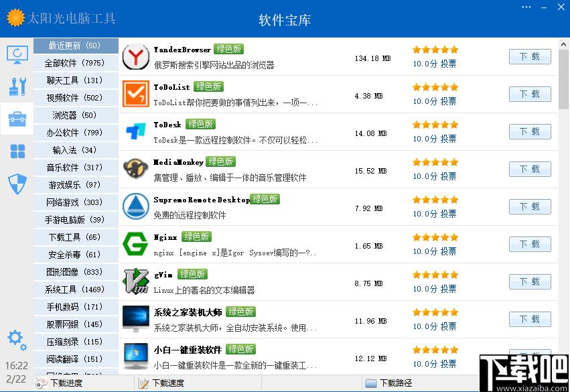
Task: Select the 安全杀毒 (61) category
Action: pyautogui.click(x=76, y=255)
